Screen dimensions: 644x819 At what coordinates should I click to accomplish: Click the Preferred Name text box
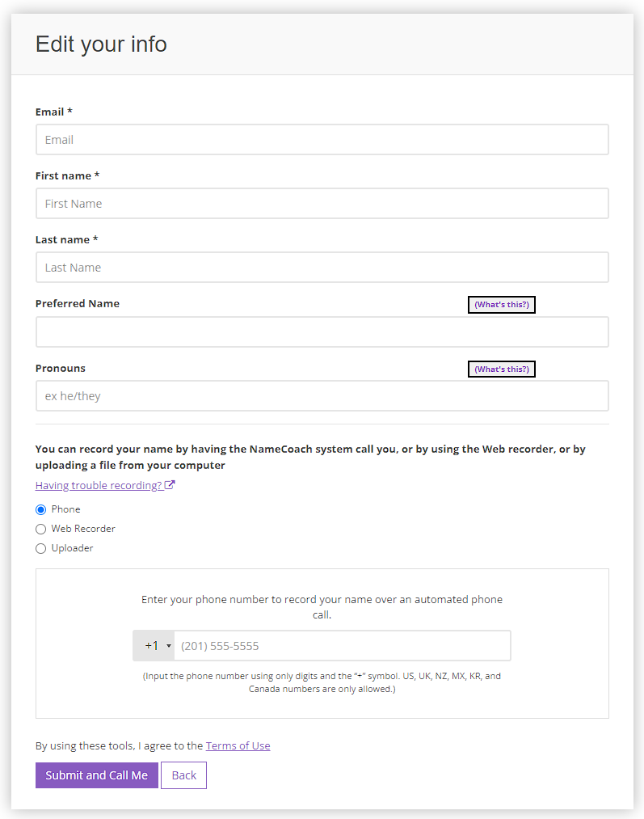pyautogui.click(x=322, y=331)
